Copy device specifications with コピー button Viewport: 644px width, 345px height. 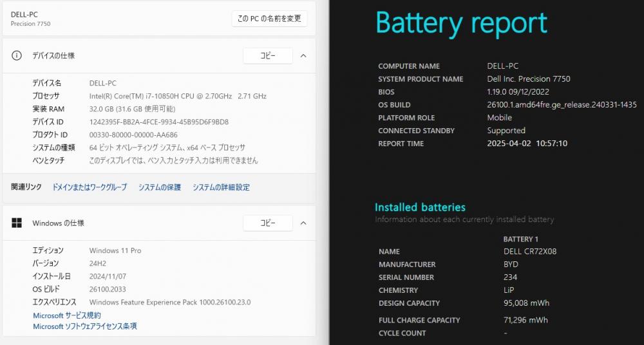point(268,56)
